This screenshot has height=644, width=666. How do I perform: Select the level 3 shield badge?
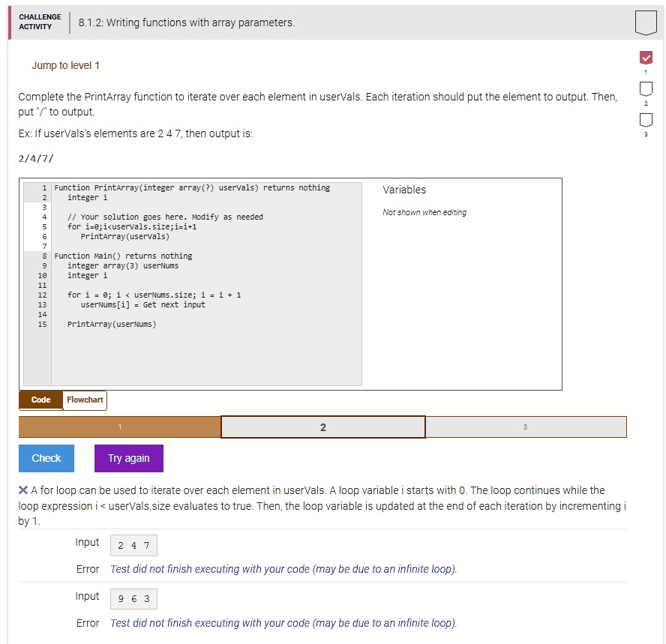pyautogui.click(x=646, y=118)
